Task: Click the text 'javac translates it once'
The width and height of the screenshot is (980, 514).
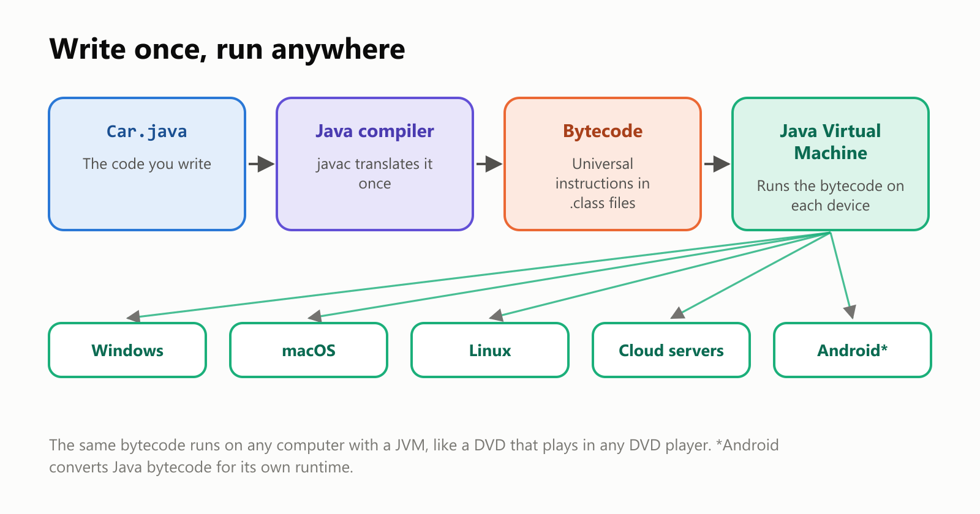Action: (x=375, y=174)
